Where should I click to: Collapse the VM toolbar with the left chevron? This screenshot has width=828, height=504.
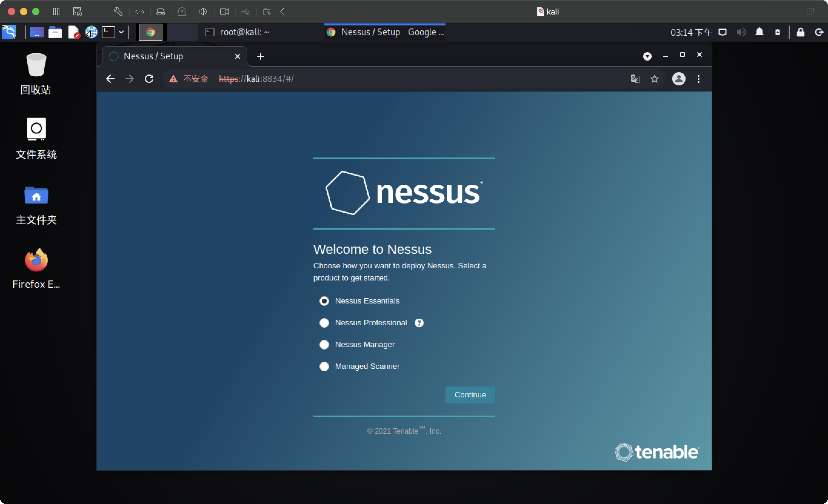pos(282,12)
